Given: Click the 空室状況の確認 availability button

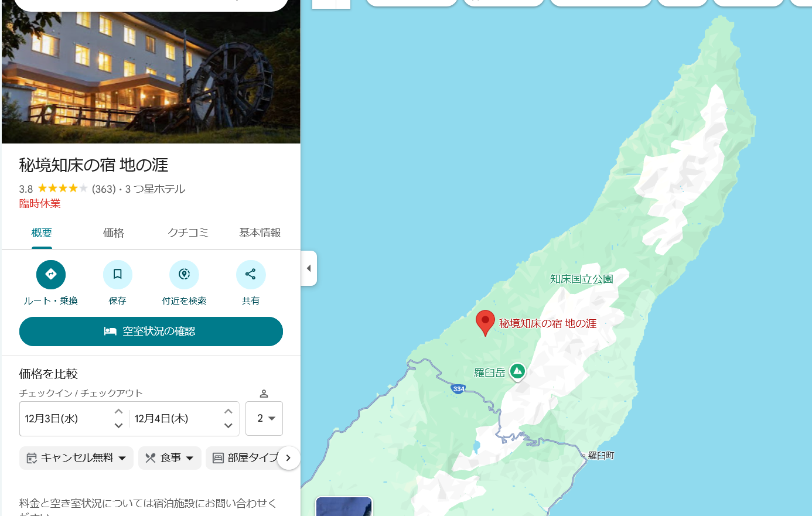Looking at the screenshot, I should click(151, 332).
